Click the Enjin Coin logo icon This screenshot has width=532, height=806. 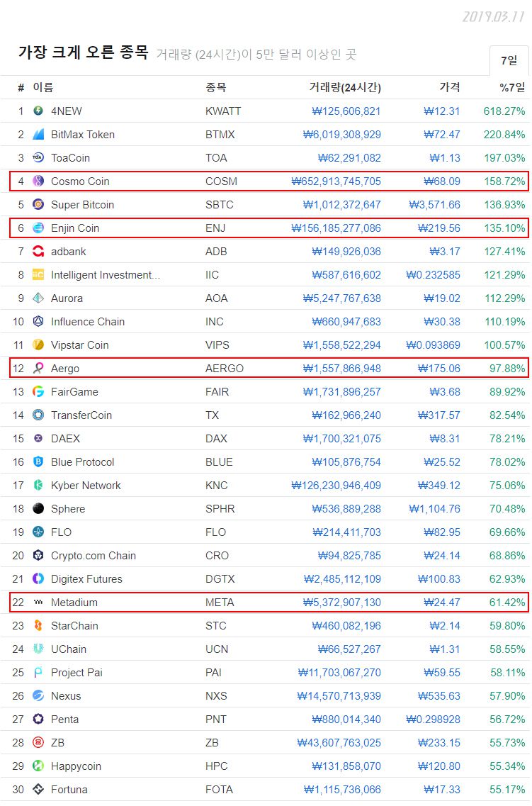pos(38,228)
